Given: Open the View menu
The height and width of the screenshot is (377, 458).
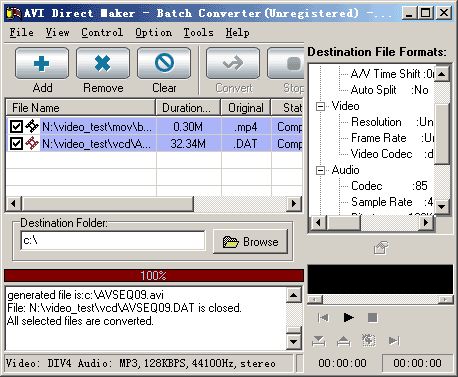Looking at the screenshot, I should 58,33.
